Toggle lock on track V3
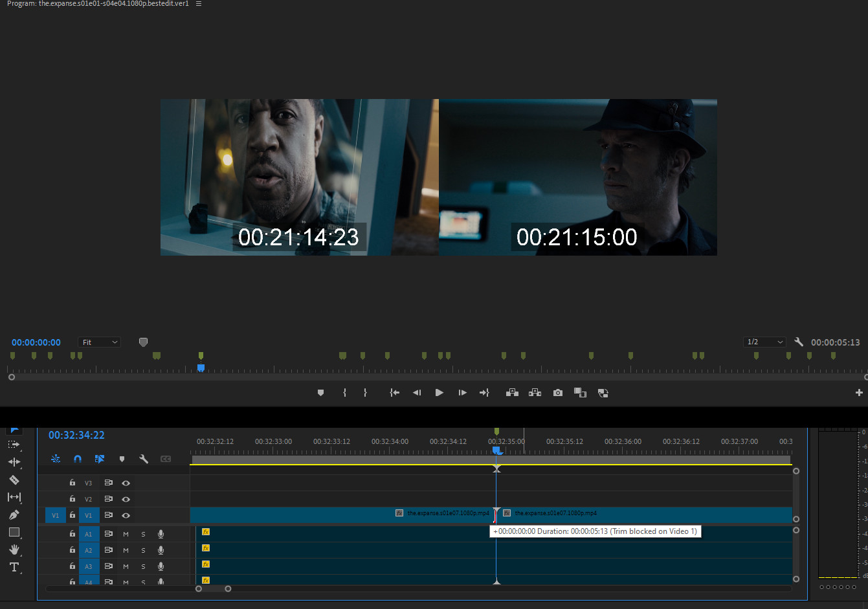The image size is (868, 609). (x=72, y=483)
